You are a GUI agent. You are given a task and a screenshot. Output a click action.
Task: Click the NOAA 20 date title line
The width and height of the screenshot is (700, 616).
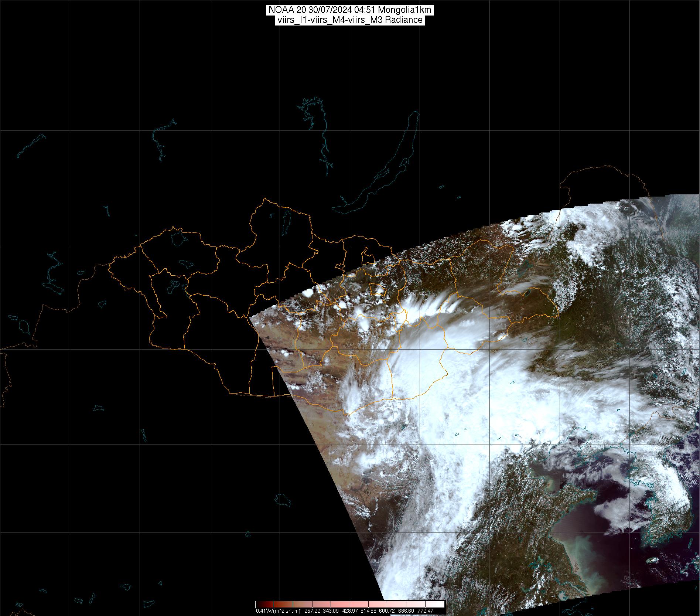click(349, 10)
